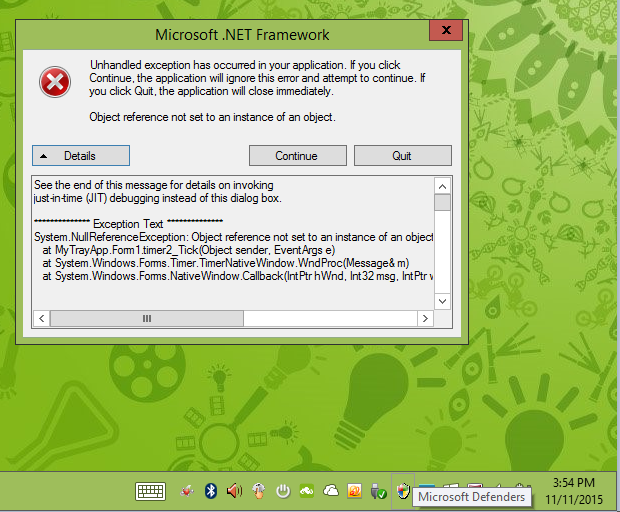620x512 pixels.
Task: Click the red error icon
Action: pyautogui.click(x=55, y=82)
